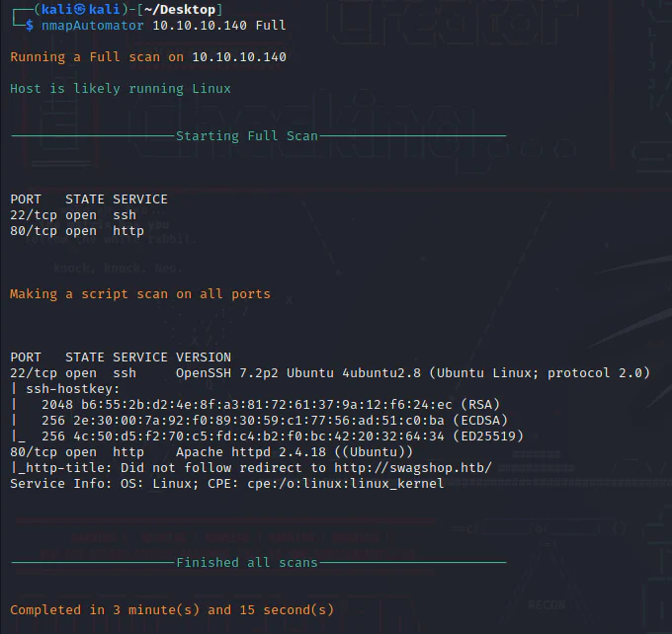Viewport: 672px width, 634px height.
Task: Click the 'Finished all scans' header
Action: pos(247,563)
